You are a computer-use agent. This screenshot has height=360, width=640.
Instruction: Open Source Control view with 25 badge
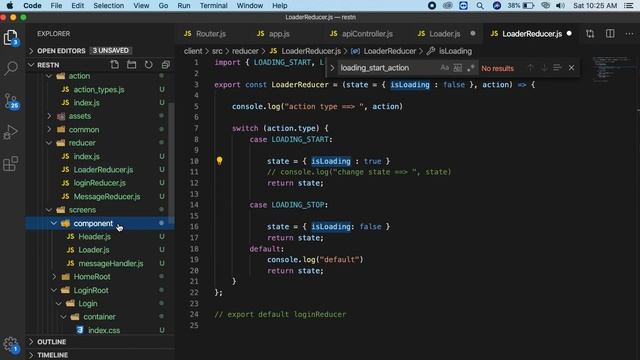click(x=11, y=101)
